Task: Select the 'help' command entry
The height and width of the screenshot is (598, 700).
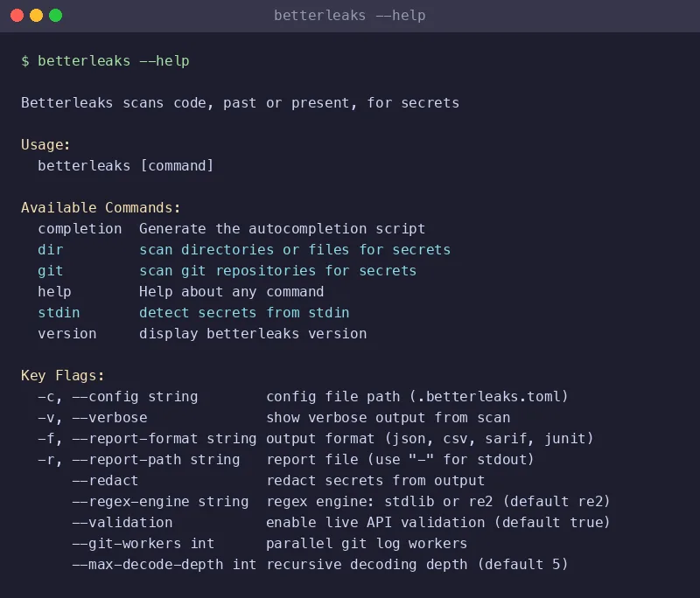Action: point(53,291)
